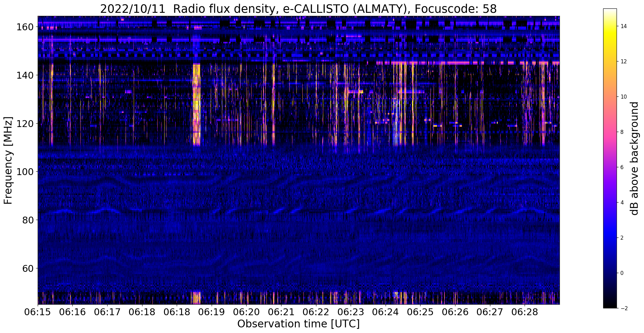Click the vertical color scale gradient bar
Image resolution: width=644 pixels, height=333 pixels.
point(610,159)
